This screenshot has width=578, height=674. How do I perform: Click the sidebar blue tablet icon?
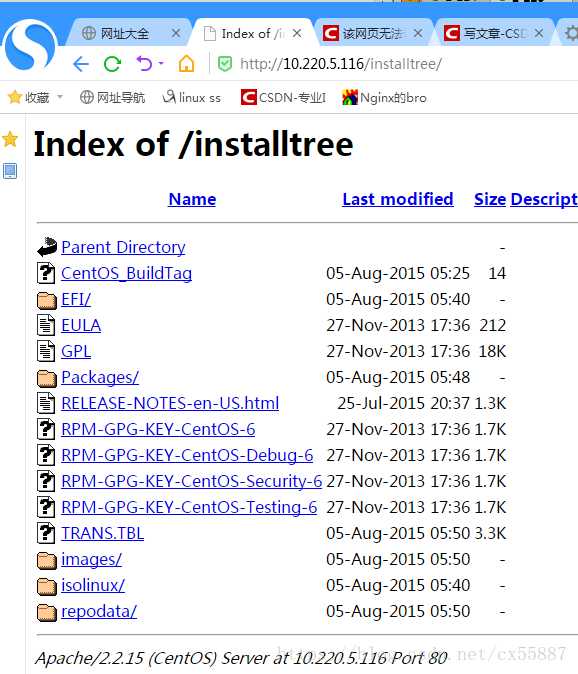click(10, 171)
